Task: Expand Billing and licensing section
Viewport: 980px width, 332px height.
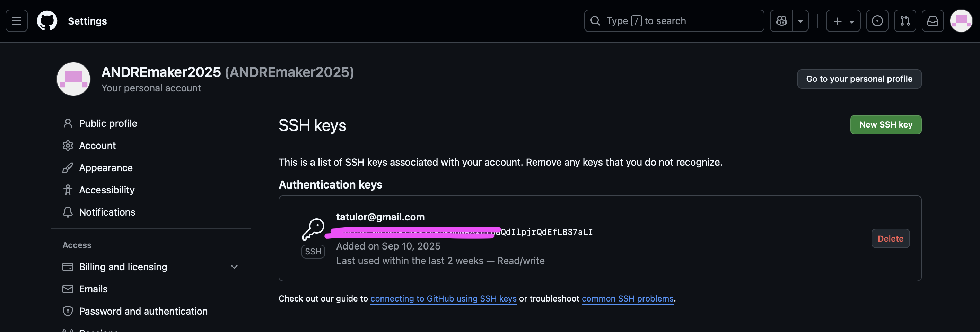Action: click(x=234, y=267)
